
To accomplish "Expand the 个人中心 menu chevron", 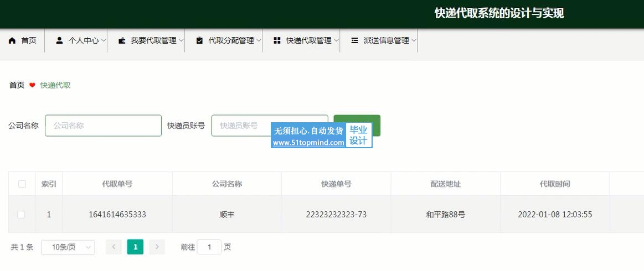I will pyautogui.click(x=104, y=40).
